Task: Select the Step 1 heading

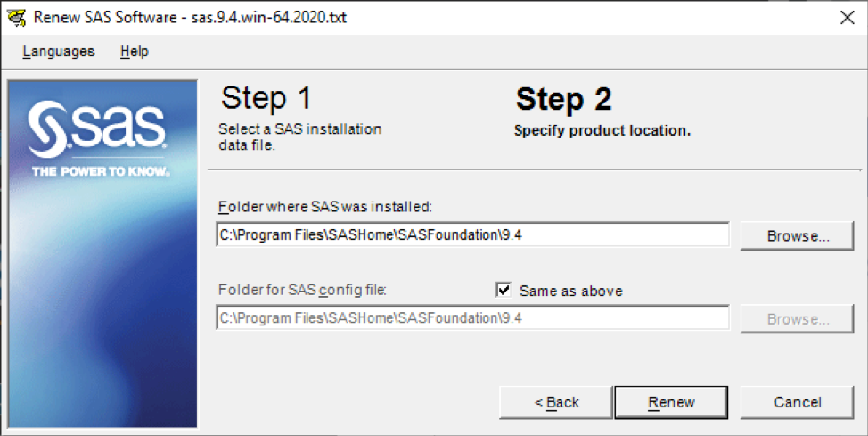Action: click(266, 98)
